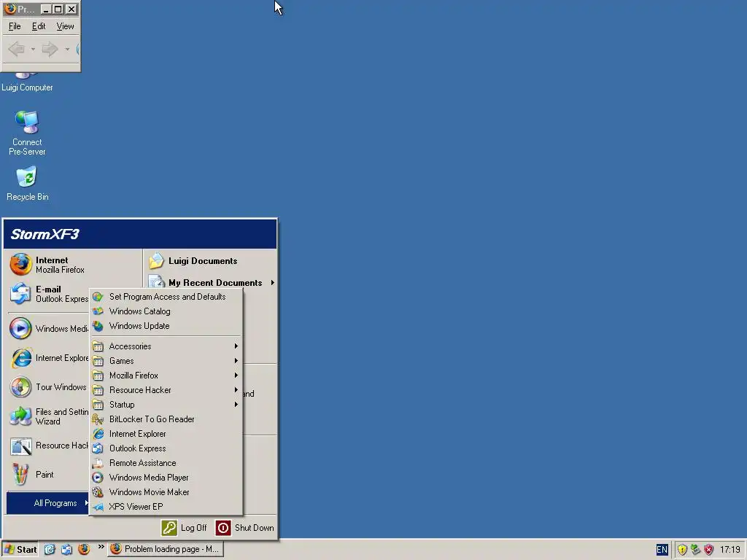Viewport: 747px width, 560px height.
Task: Expand the Mozilla Firefox program folder
Action: tap(166, 376)
